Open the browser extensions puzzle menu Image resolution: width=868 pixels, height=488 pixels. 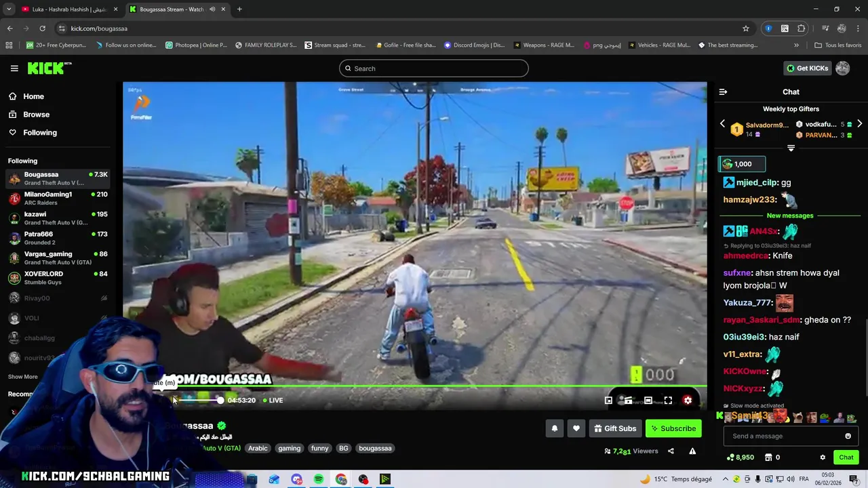[x=802, y=28]
